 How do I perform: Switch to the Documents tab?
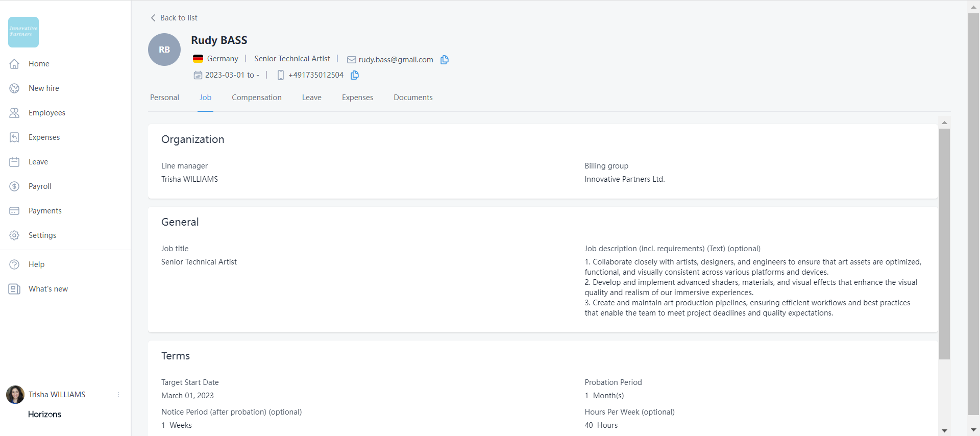click(413, 98)
